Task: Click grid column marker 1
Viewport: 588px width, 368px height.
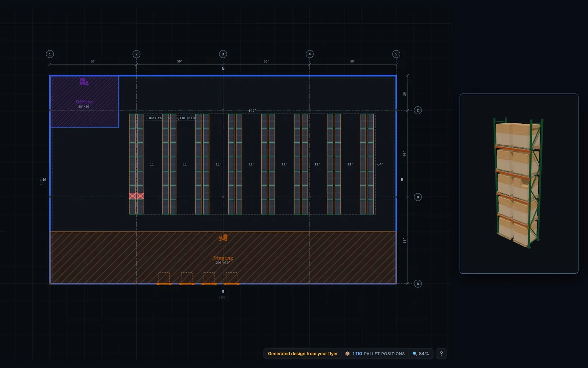Action: (x=50, y=54)
